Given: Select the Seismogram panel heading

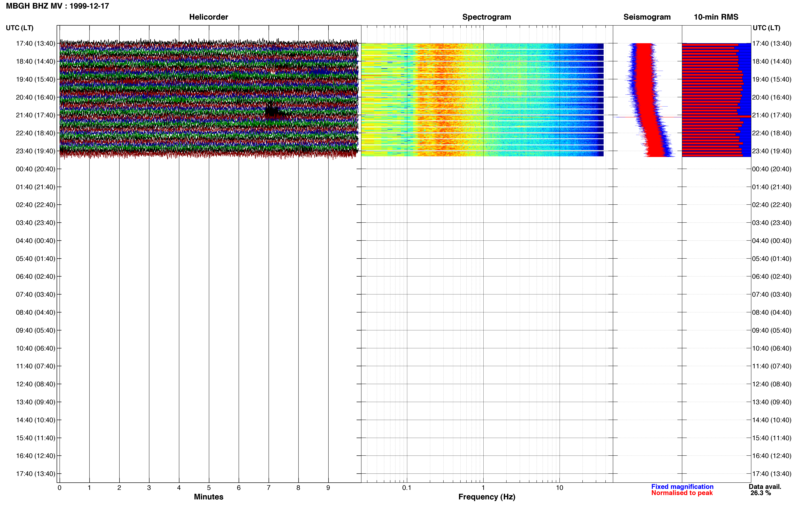Looking at the screenshot, I should (x=647, y=17).
